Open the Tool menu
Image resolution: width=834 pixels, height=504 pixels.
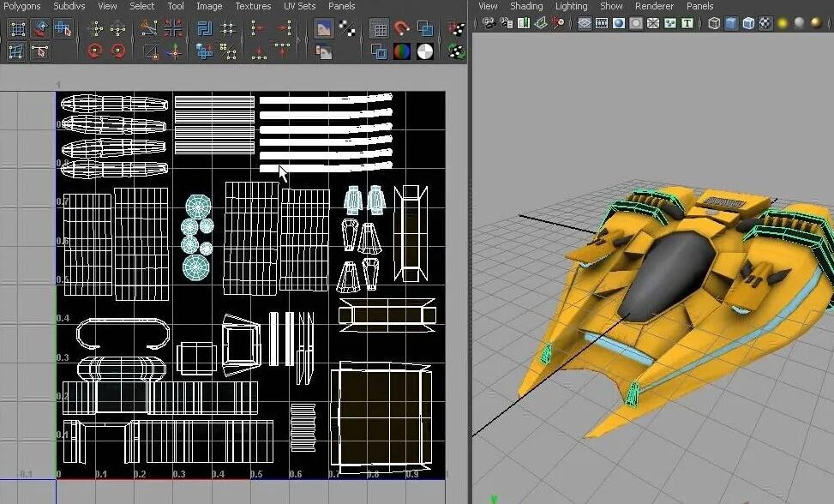pos(176,6)
